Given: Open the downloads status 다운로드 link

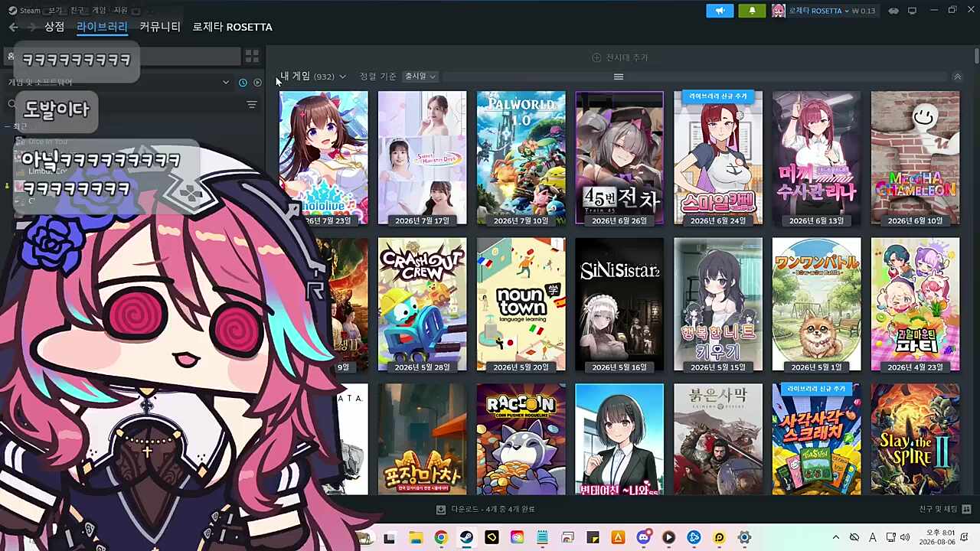Looking at the screenshot, I should pyautogui.click(x=485, y=509).
